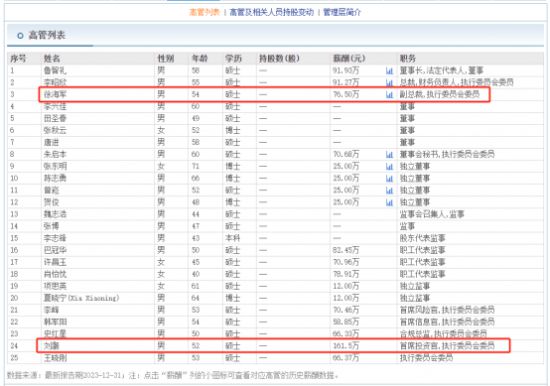
Task: Select name 张秋云 in row 6
Action: tap(55, 130)
